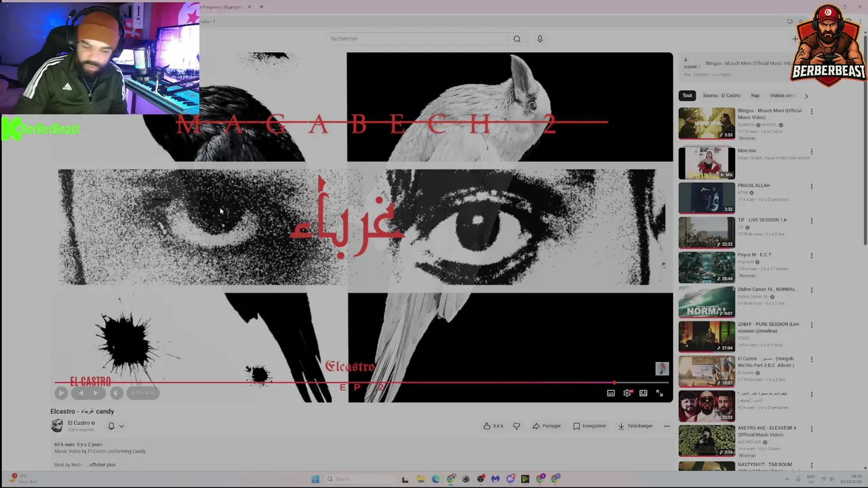Screen dimensions: 868x488
Task: Click the video player play button
Action: coord(61,392)
